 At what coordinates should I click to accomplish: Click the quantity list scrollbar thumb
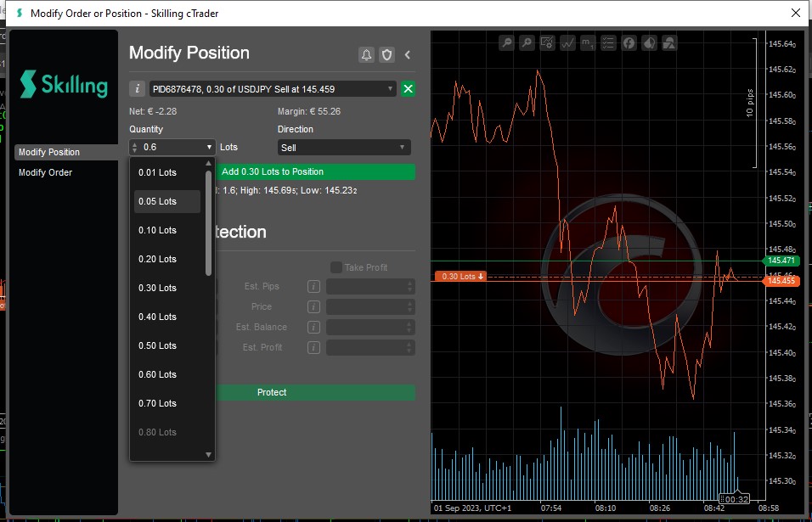(x=208, y=223)
